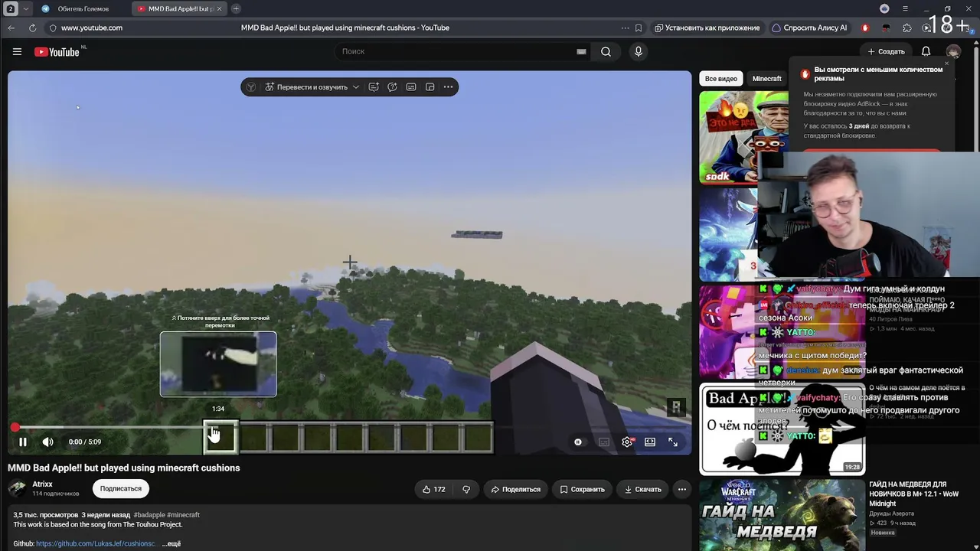The image size is (980, 551).
Task: Expand the translation options chevron
Action: pos(355,87)
